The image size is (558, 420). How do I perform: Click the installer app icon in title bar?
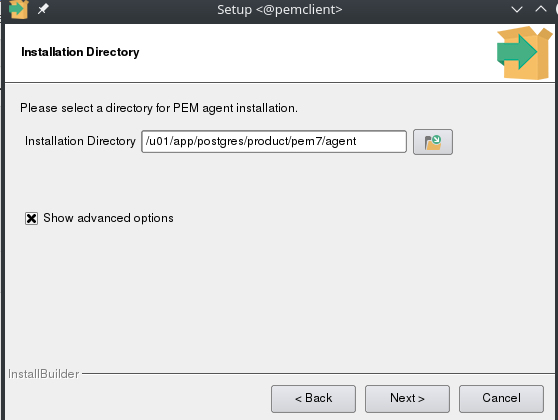(x=18, y=9)
